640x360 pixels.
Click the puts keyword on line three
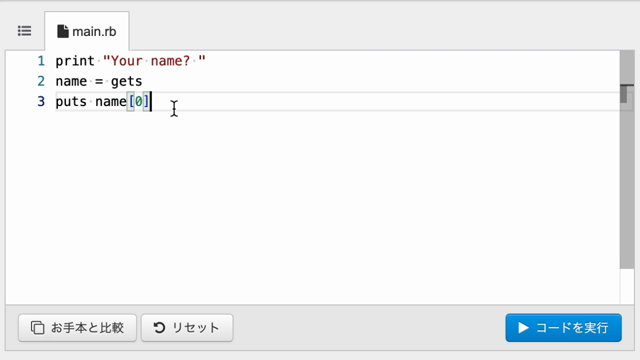click(71, 101)
